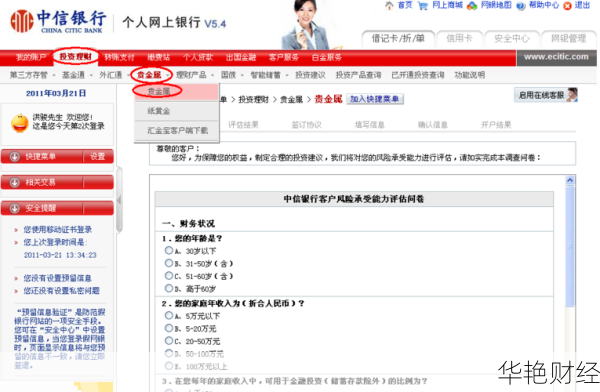Select income option B 5-20万元

click(169, 328)
